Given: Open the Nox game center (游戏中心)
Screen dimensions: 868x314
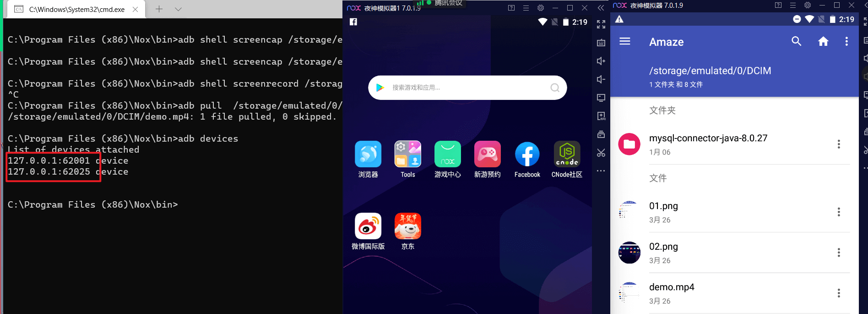Looking at the screenshot, I should 447,160.
